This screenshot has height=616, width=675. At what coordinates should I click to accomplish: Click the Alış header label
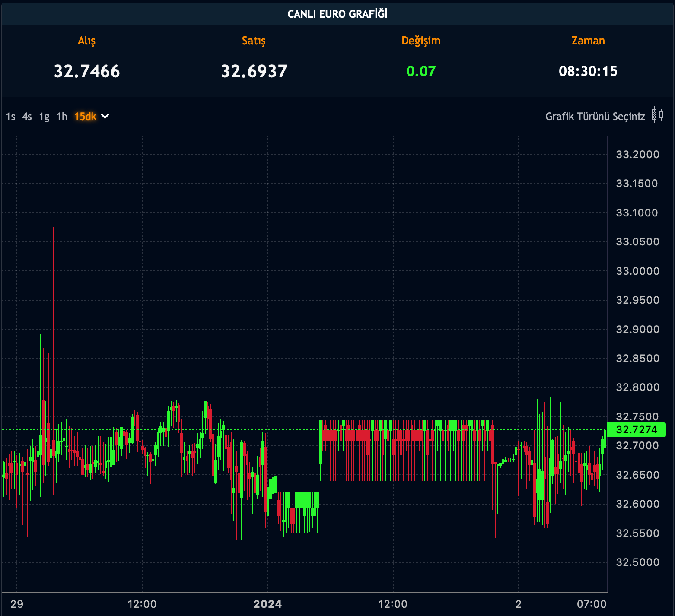coord(86,41)
